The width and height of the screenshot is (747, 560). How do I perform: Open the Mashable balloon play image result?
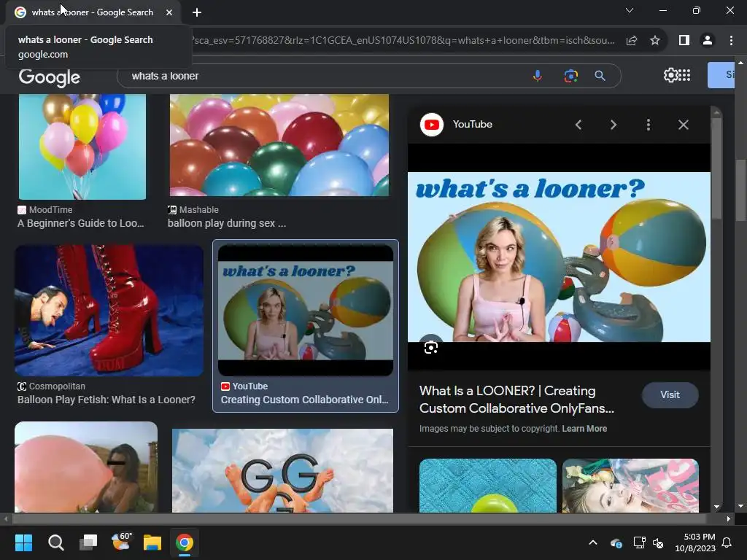click(x=279, y=145)
